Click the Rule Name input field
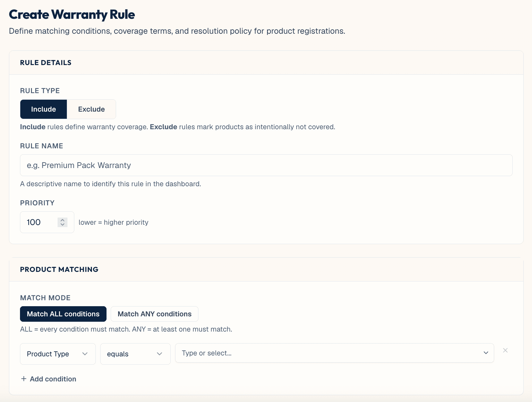Viewport: 532px width, 402px height. pyautogui.click(x=266, y=165)
